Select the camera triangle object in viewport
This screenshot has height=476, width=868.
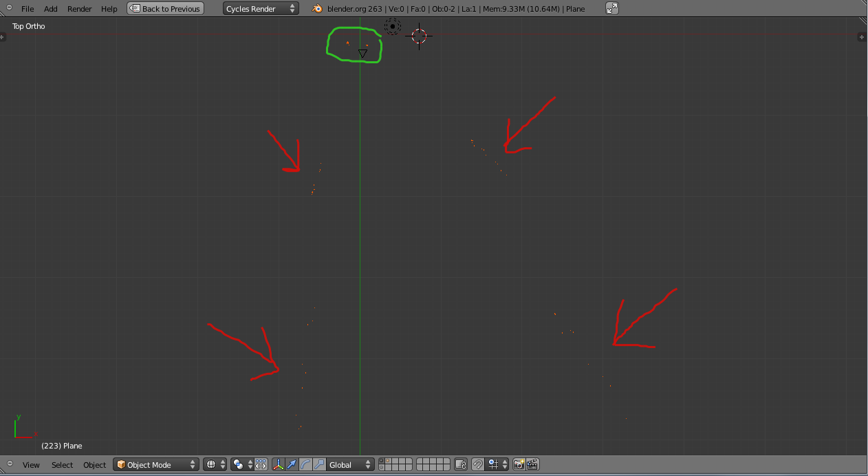click(x=362, y=53)
